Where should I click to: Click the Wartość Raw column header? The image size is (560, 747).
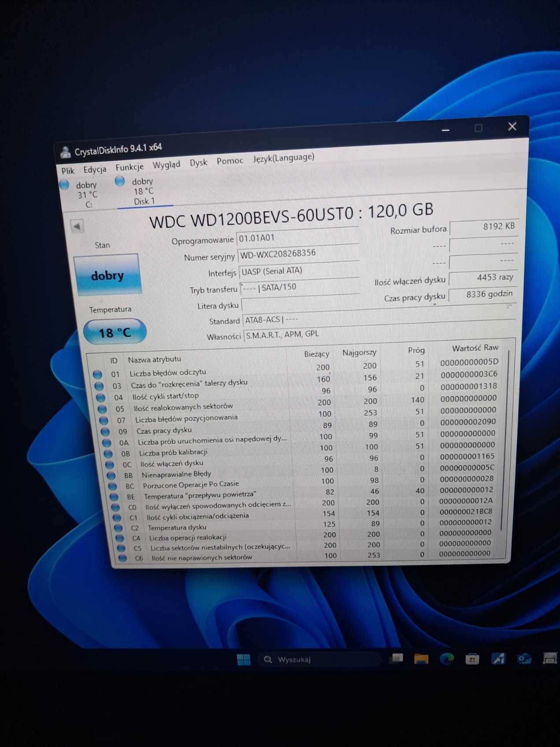(475, 348)
